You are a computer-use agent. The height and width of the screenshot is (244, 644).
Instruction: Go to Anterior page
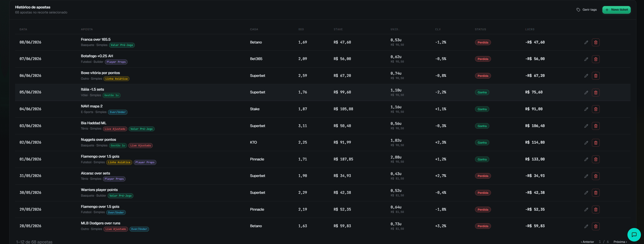point(587,242)
